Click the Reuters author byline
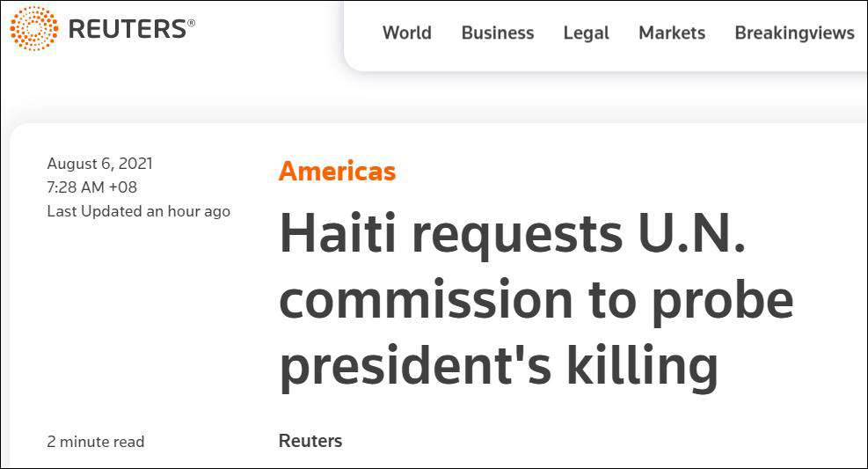 (310, 441)
